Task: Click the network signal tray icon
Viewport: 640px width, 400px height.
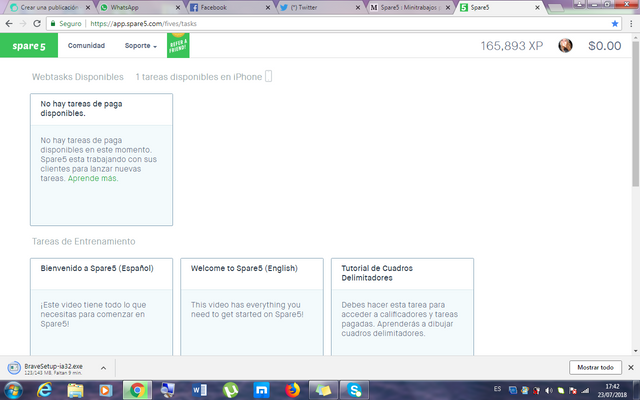Action: click(x=585, y=391)
